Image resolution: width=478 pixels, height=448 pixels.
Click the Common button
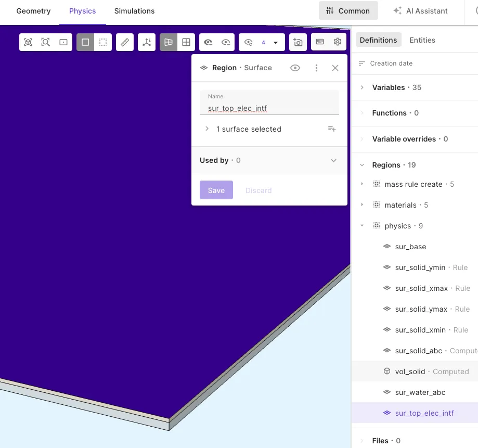pyautogui.click(x=348, y=11)
